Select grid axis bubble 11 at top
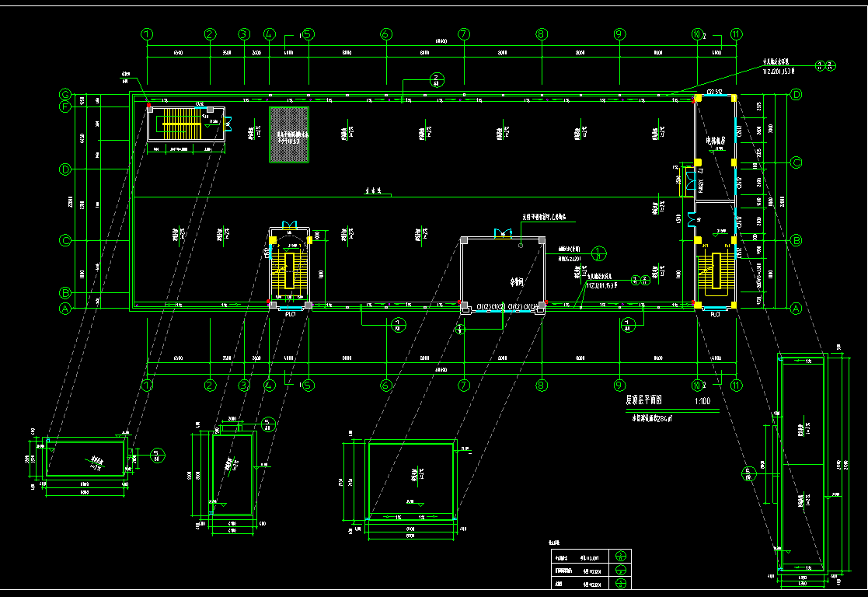This screenshot has height=597, width=868. [736, 34]
